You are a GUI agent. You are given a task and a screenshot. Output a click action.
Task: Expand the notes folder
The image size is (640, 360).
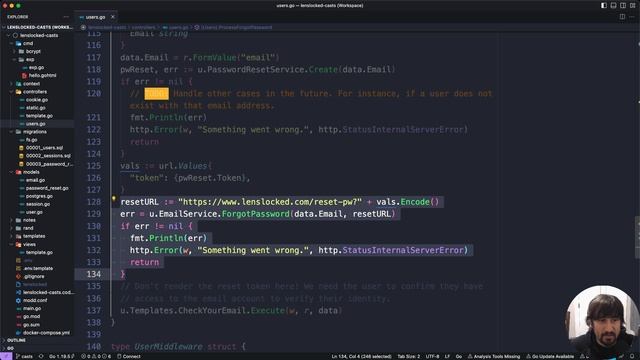coord(29,220)
